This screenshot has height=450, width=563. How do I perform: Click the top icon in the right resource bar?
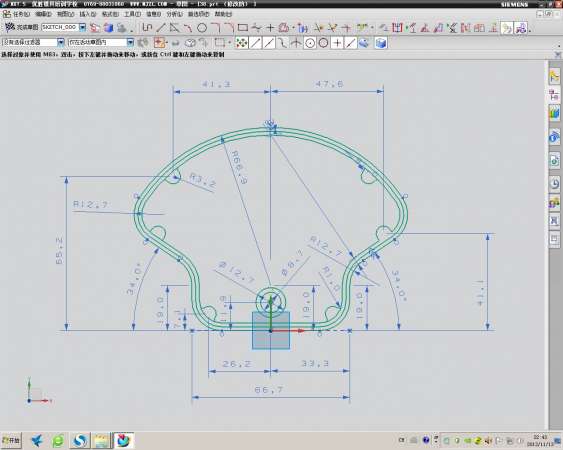pyautogui.click(x=554, y=76)
